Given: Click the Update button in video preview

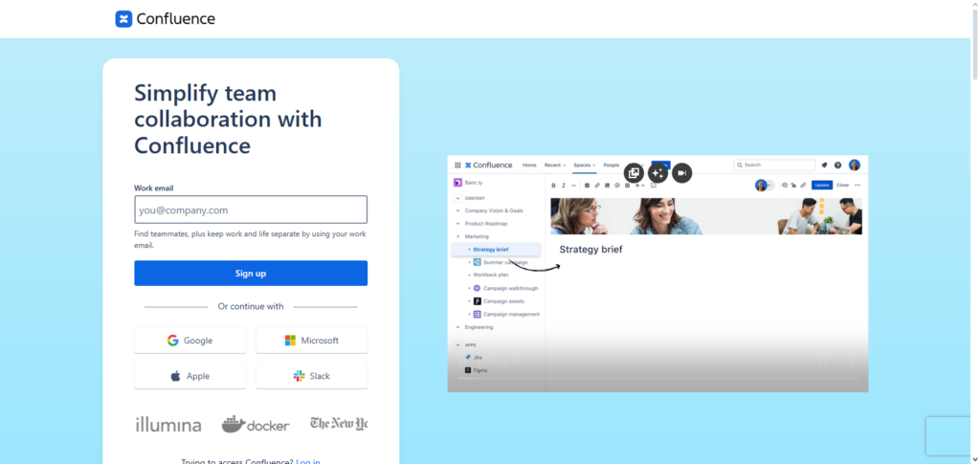Looking at the screenshot, I should click(x=822, y=185).
